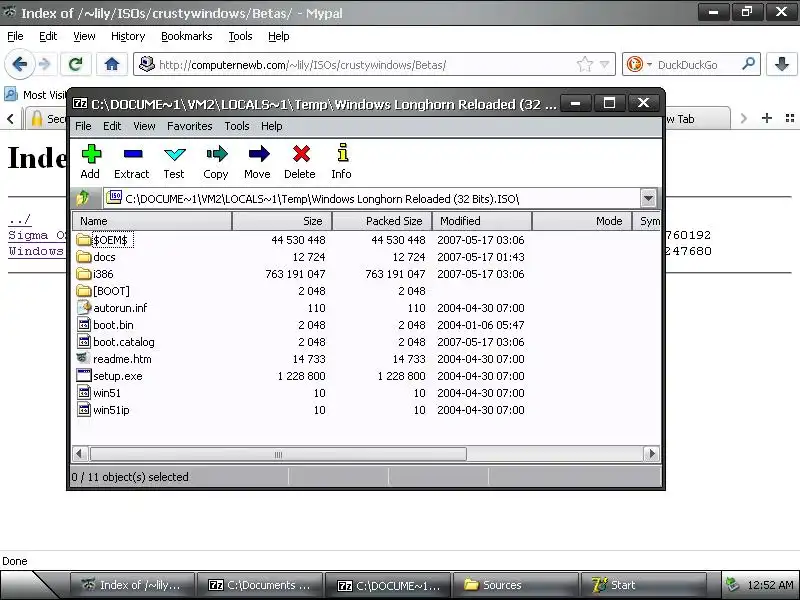Go forward in Mypal browser
The width and height of the screenshot is (800, 600).
pos(45,64)
